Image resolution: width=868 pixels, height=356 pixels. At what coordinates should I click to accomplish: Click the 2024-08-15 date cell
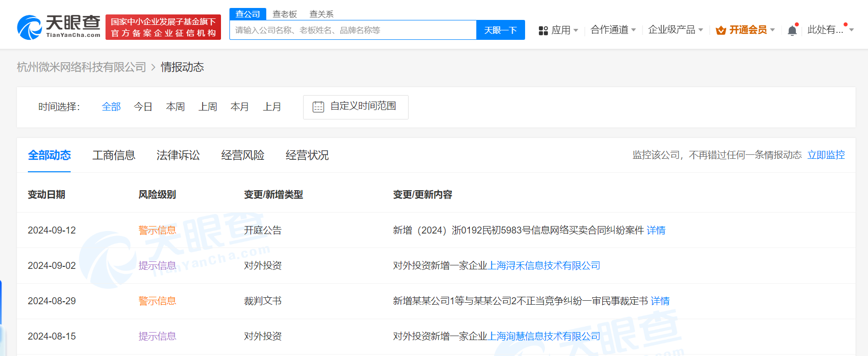[52, 336]
